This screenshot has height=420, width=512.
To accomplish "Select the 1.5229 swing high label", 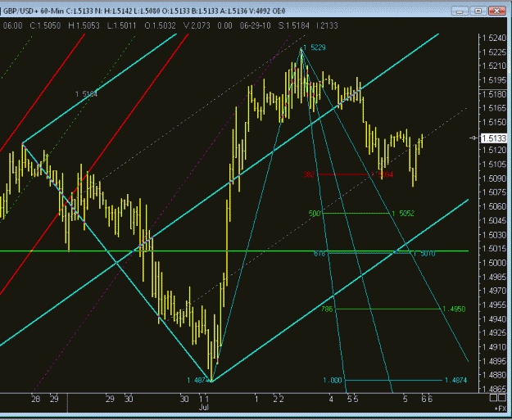I will pyautogui.click(x=314, y=47).
